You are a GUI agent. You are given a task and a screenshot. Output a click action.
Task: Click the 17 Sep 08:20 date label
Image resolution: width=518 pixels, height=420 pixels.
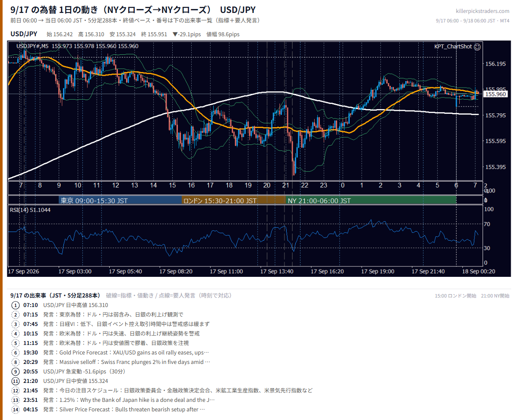[x=176, y=272]
